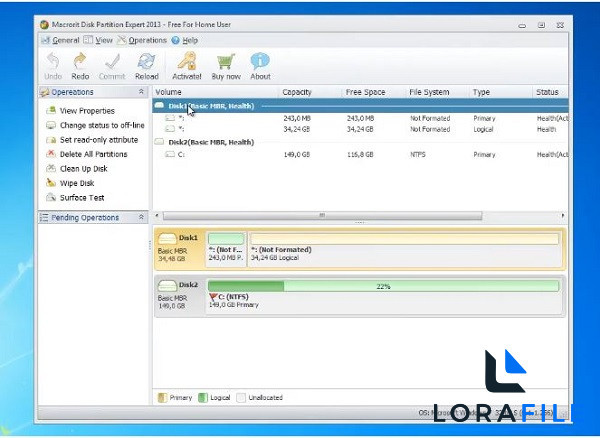This screenshot has width=600, height=438.
Task: Click the Pending Operations header
Action: pyautogui.click(x=93, y=217)
